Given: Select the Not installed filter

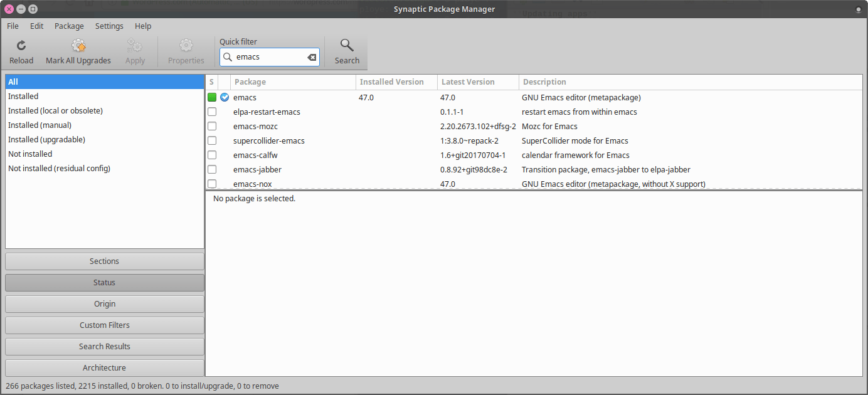Looking at the screenshot, I should (105, 154).
